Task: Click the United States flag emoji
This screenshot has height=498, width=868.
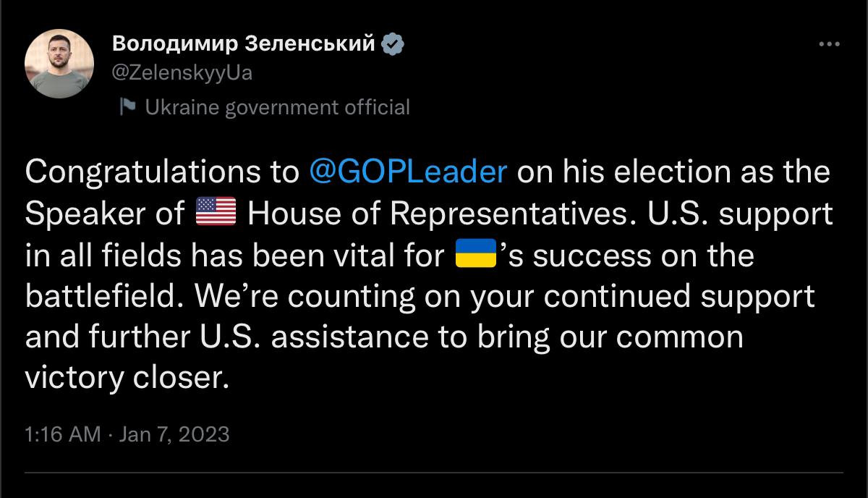Action: coord(216,214)
